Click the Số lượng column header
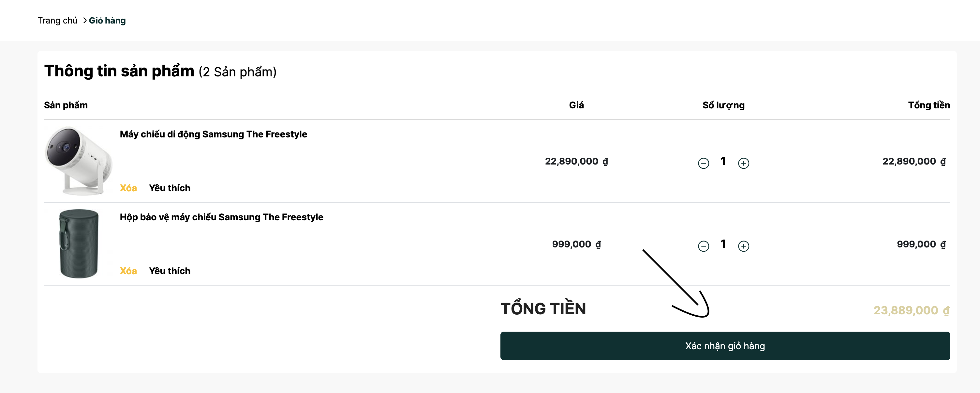 pyautogui.click(x=723, y=105)
